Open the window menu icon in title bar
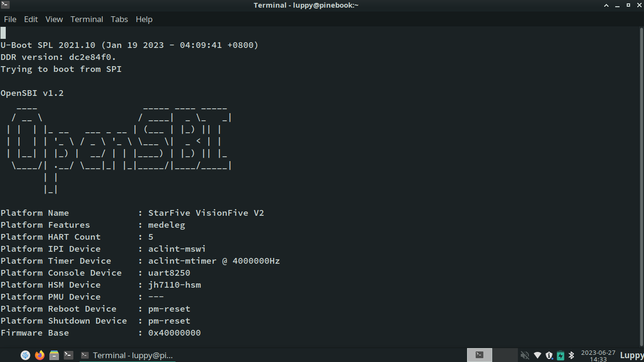The image size is (644, 362). [5, 5]
